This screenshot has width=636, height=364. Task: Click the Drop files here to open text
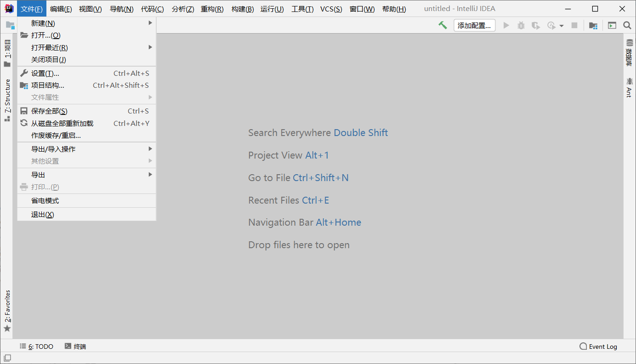click(x=299, y=245)
